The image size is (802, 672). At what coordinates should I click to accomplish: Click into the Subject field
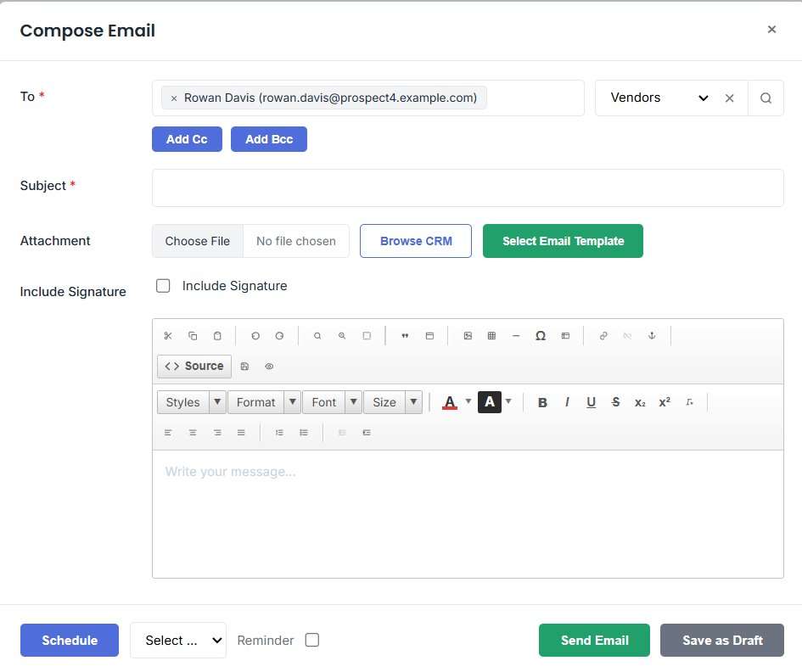click(468, 188)
